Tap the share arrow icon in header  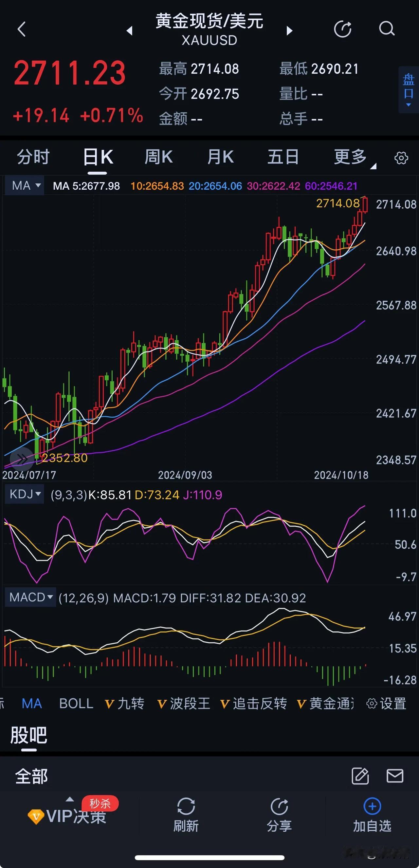(342, 29)
